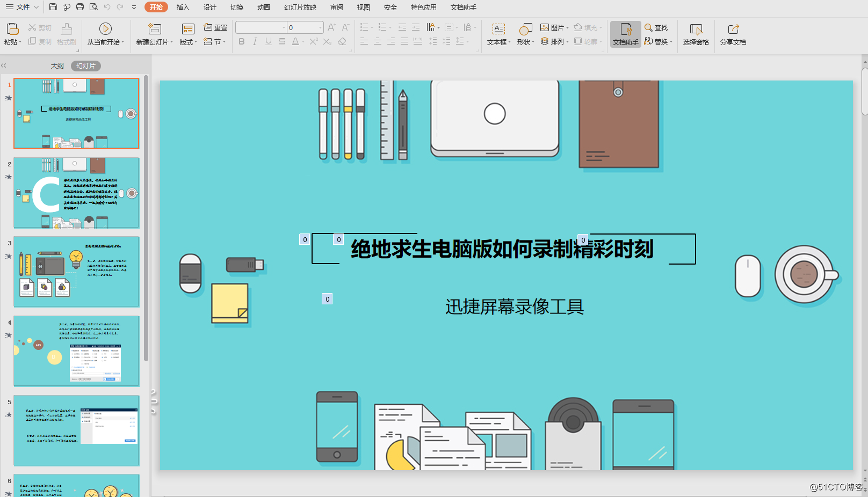Start slideshow from current slide (从当前开始) icon

pyautogui.click(x=105, y=28)
